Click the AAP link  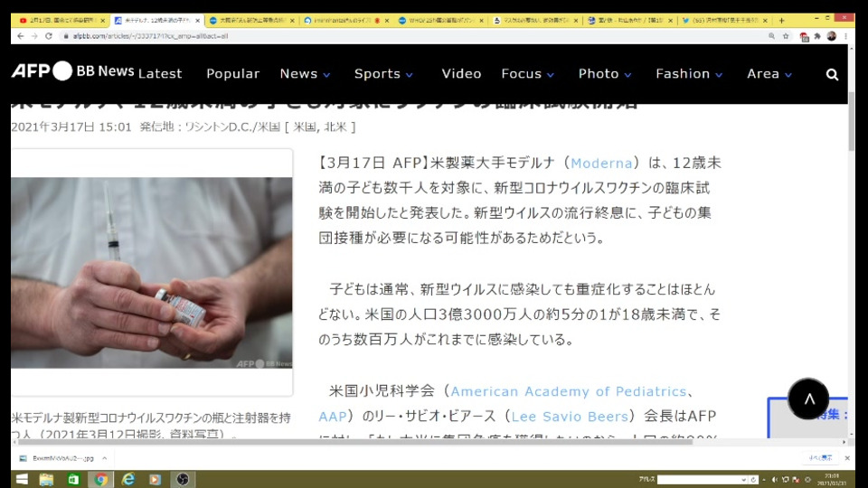pos(332,416)
